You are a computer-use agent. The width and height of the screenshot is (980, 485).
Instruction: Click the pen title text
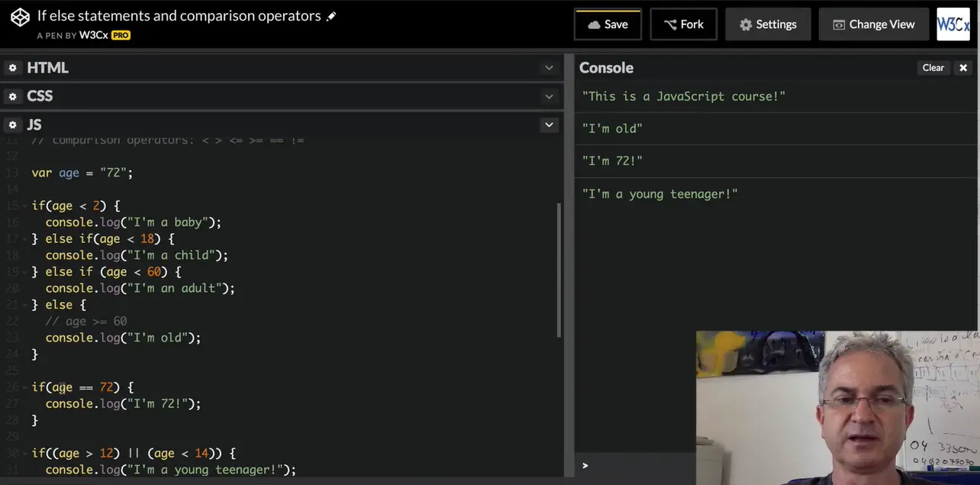[x=179, y=16]
